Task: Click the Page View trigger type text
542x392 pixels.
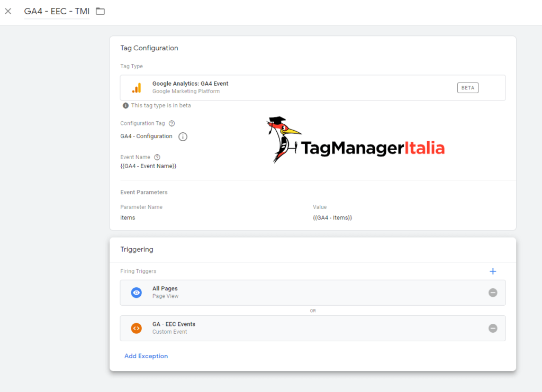Action: point(166,296)
